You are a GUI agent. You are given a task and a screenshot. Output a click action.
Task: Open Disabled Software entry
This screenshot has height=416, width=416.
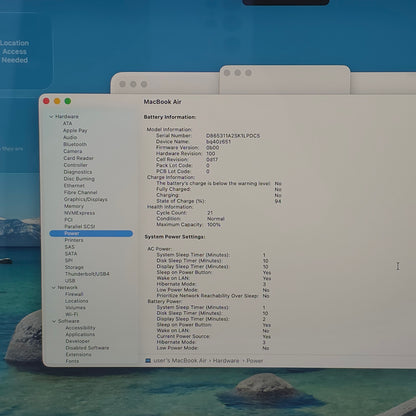point(87,348)
